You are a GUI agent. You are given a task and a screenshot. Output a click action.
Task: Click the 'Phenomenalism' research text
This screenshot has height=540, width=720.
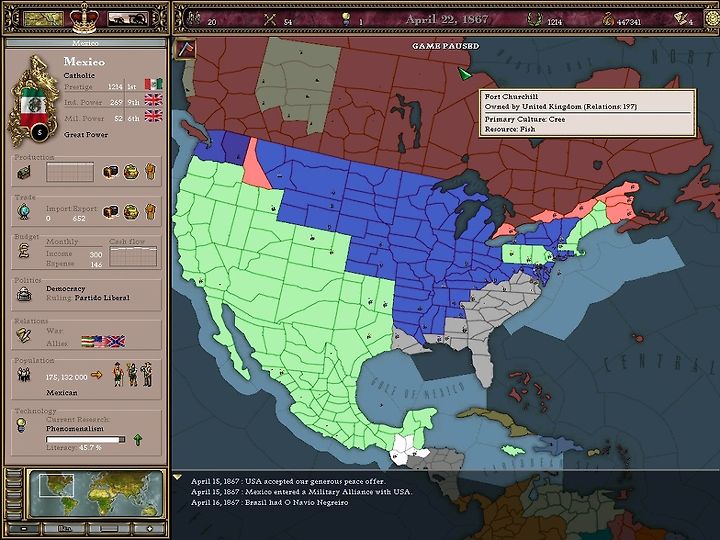pyautogui.click(x=75, y=428)
